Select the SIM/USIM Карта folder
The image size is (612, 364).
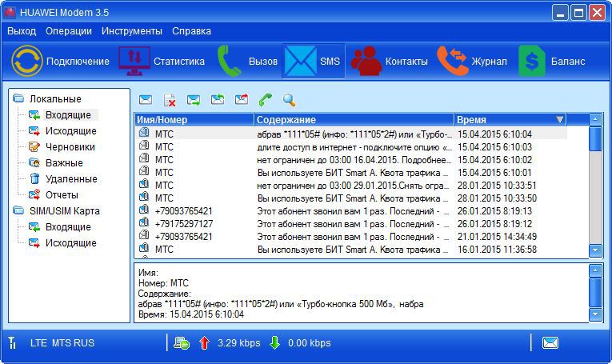(x=65, y=210)
